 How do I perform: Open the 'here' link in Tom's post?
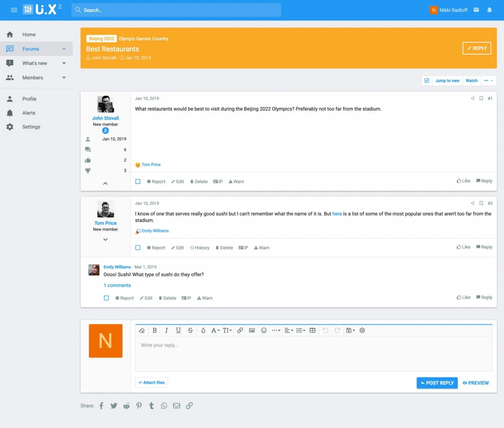[337, 214]
